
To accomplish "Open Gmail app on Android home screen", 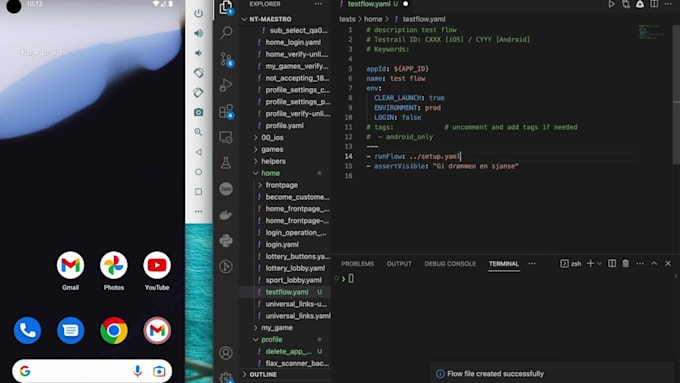I will click(x=70, y=271).
